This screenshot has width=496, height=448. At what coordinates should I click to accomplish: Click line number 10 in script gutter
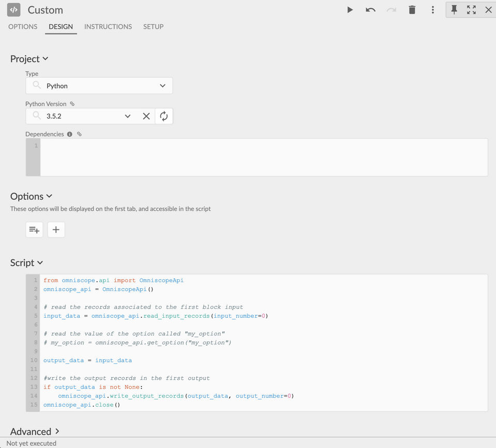point(34,360)
